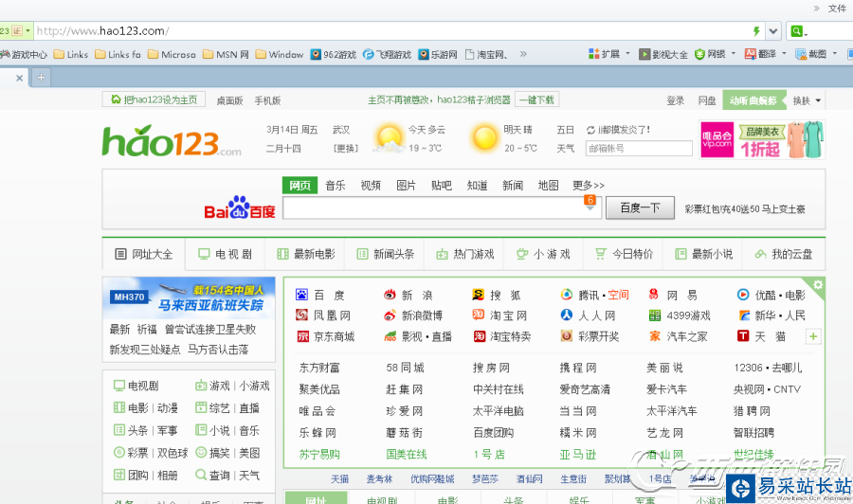The width and height of the screenshot is (853, 504).
Task: Click the green plus add-site button
Action: (813, 336)
